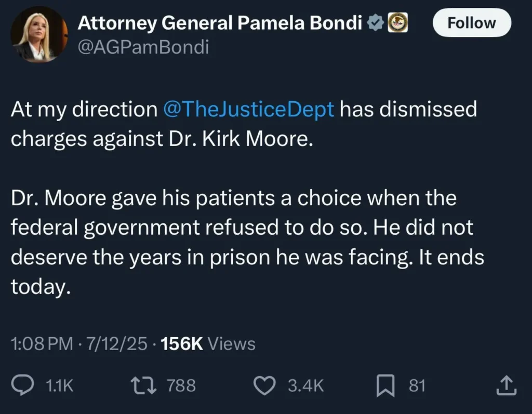Open the @TheJusticeDept mention link

(248, 110)
